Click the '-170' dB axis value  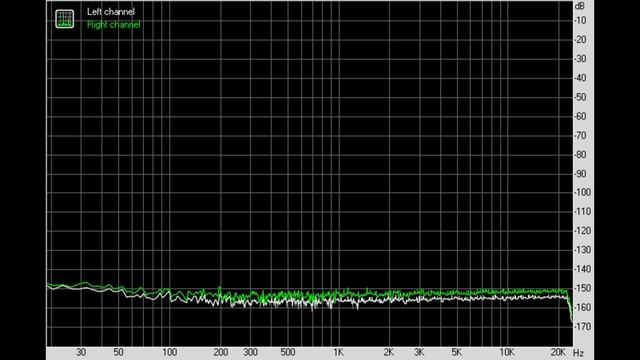coord(582,327)
